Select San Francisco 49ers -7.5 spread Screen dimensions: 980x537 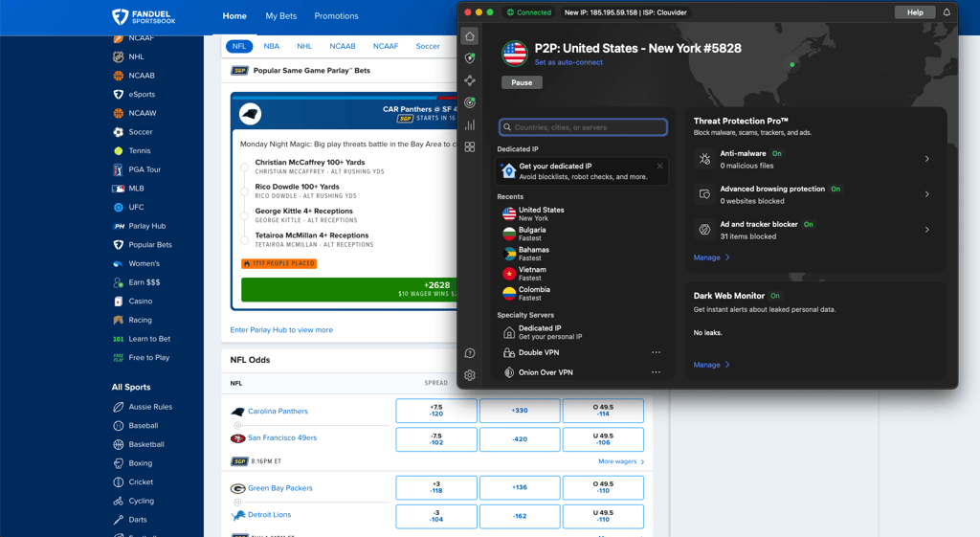coord(436,439)
